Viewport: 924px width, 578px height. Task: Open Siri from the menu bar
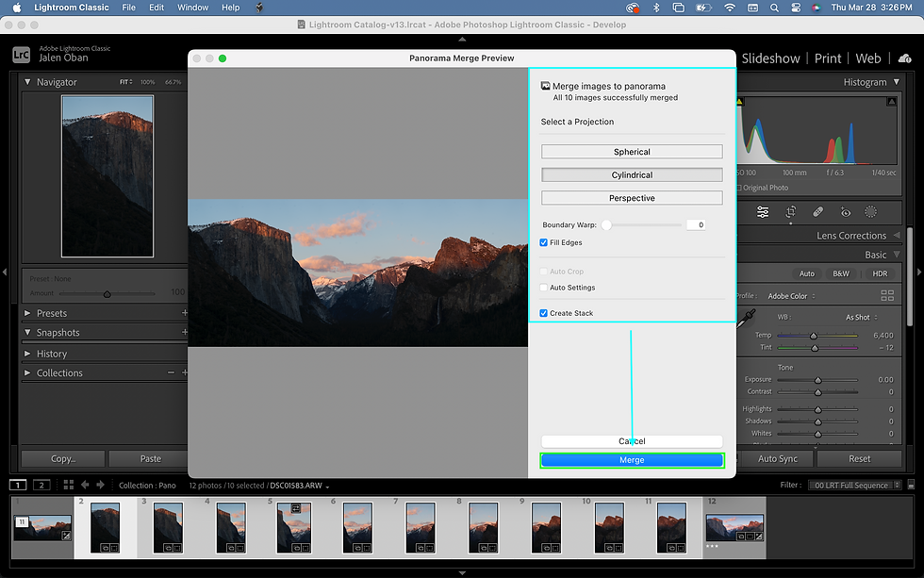point(817,8)
